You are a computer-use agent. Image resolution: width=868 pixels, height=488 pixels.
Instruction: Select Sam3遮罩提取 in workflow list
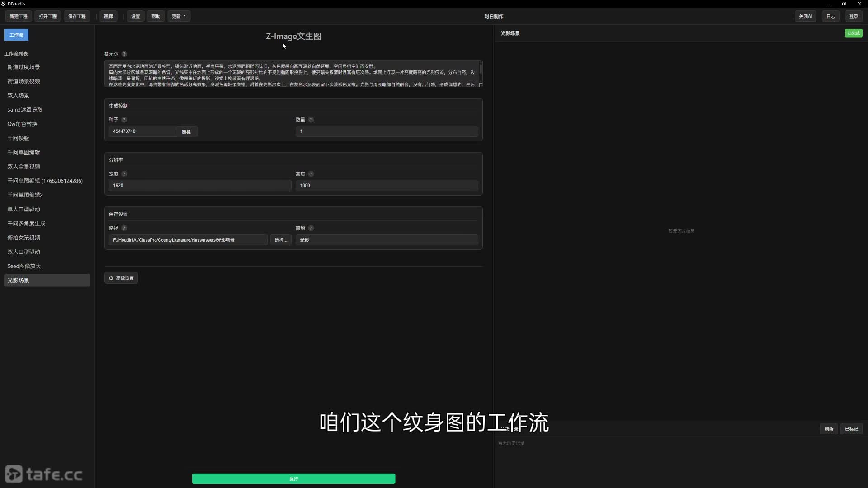(25, 109)
